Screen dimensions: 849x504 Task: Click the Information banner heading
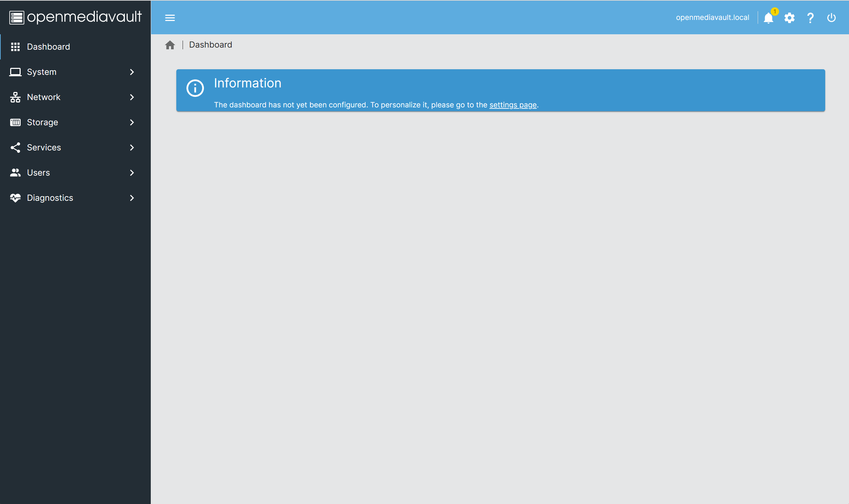coord(248,83)
